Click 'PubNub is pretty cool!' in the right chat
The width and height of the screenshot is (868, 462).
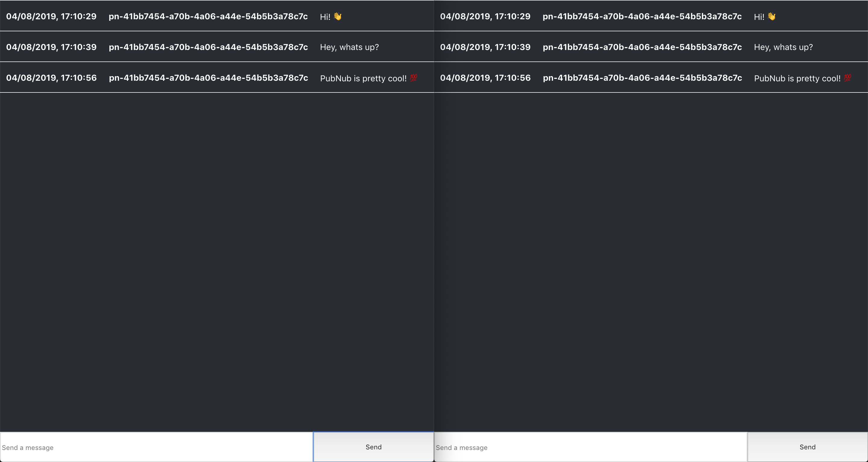point(797,79)
